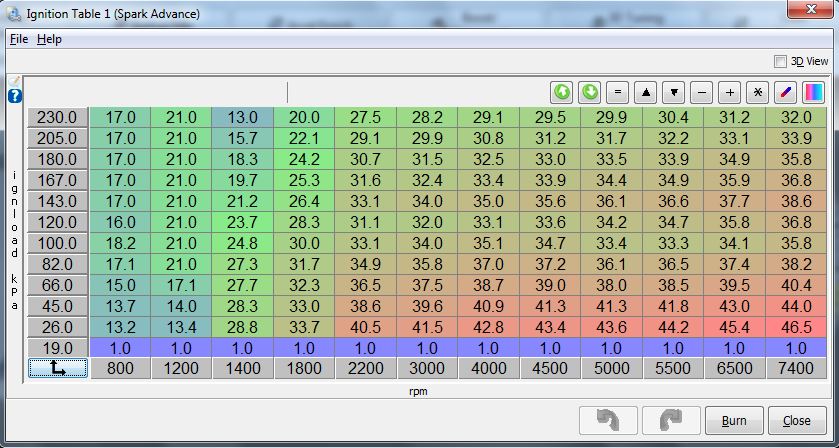Open the blue help question mark icon
The width and height of the screenshot is (839, 448).
pyautogui.click(x=14, y=97)
